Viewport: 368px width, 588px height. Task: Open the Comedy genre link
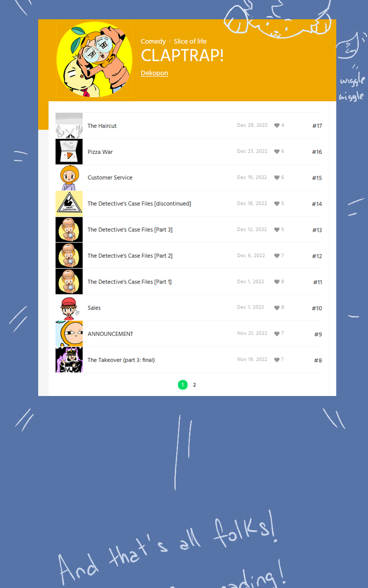(x=153, y=41)
